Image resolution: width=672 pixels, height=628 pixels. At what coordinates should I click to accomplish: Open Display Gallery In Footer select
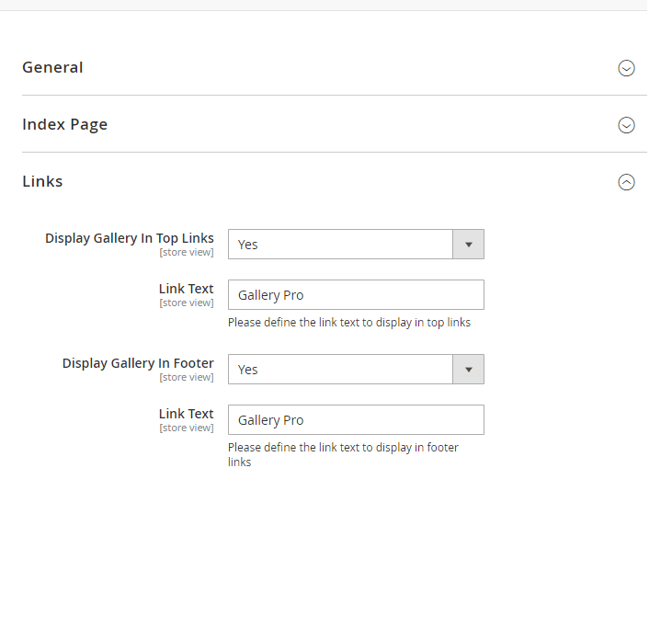click(356, 370)
